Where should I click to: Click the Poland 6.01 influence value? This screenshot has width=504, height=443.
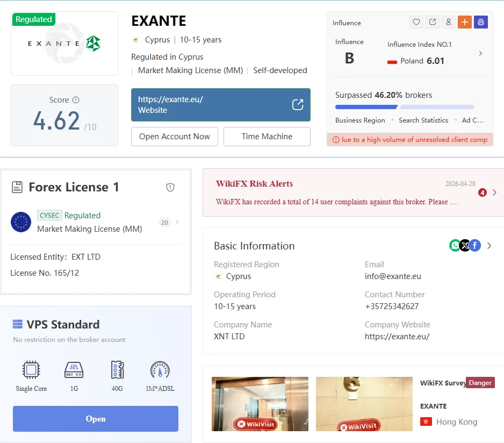pos(435,61)
